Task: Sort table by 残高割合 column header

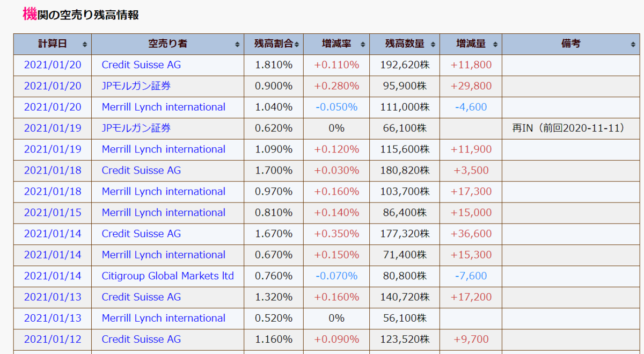Action: pyautogui.click(x=274, y=44)
